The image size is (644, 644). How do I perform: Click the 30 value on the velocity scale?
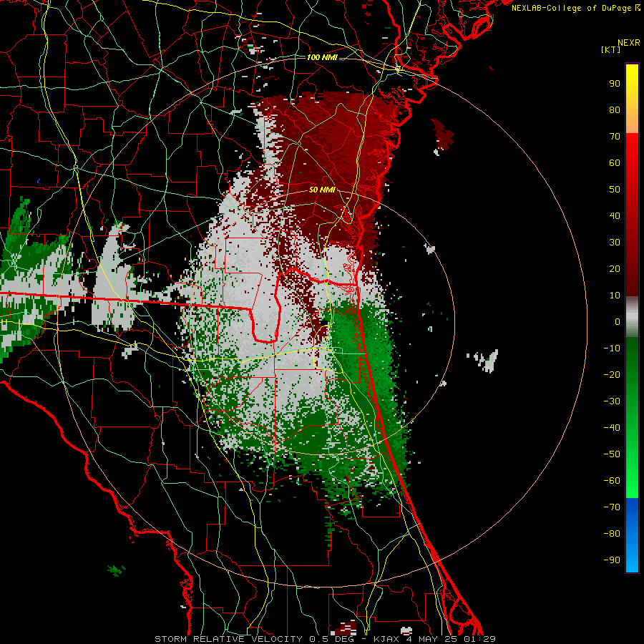click(x=615, y=243)
